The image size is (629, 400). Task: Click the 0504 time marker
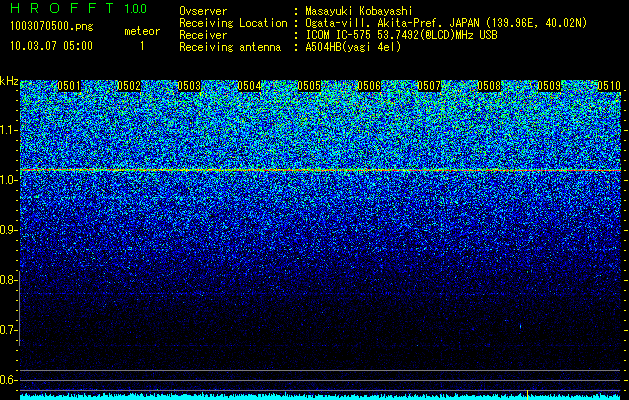tap(249, 86)
